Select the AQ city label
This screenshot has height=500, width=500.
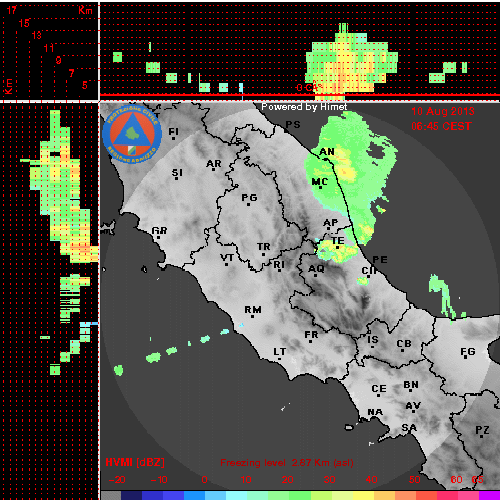pos(316,269)
